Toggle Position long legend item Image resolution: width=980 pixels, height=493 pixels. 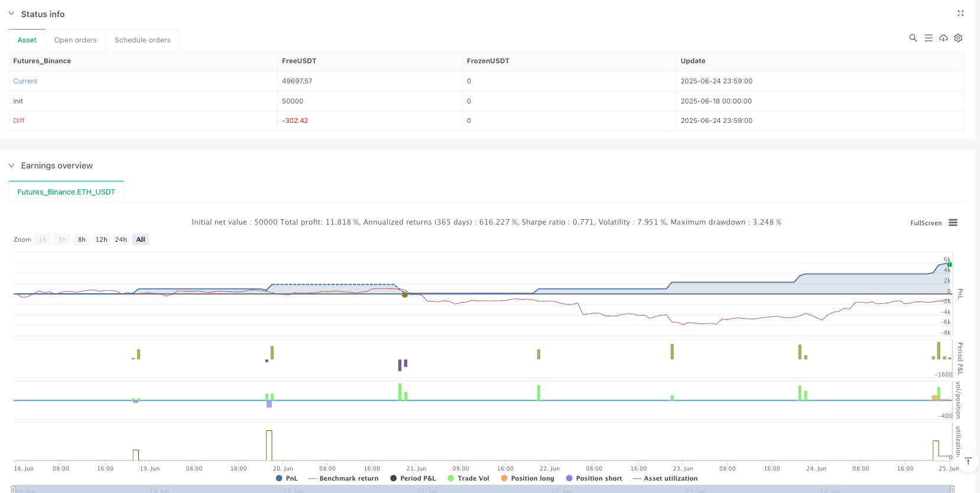pos(527,478)
